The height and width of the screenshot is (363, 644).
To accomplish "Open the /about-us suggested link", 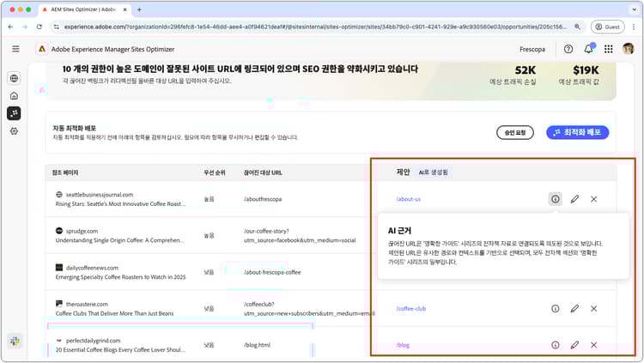I will (x=408, y=199).
